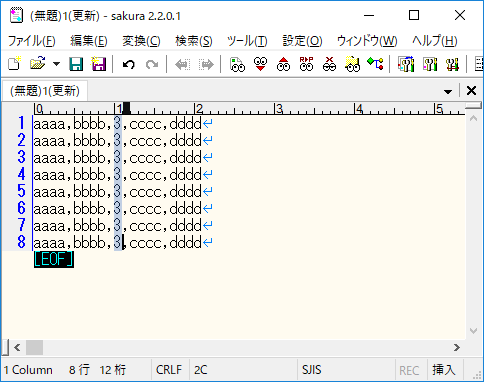Viewport: 484px width, 382px height.
Task: Click the vertical scrollbar down arrow
Action: tap(473, 331)
